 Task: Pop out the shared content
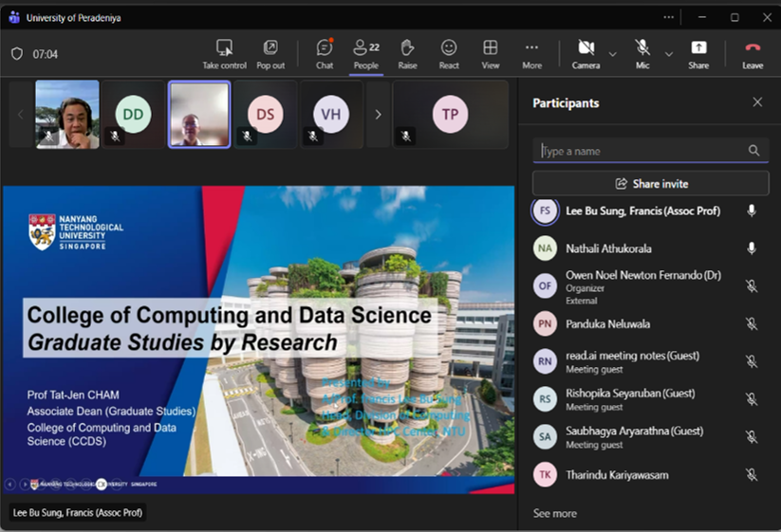click(270, 54)
